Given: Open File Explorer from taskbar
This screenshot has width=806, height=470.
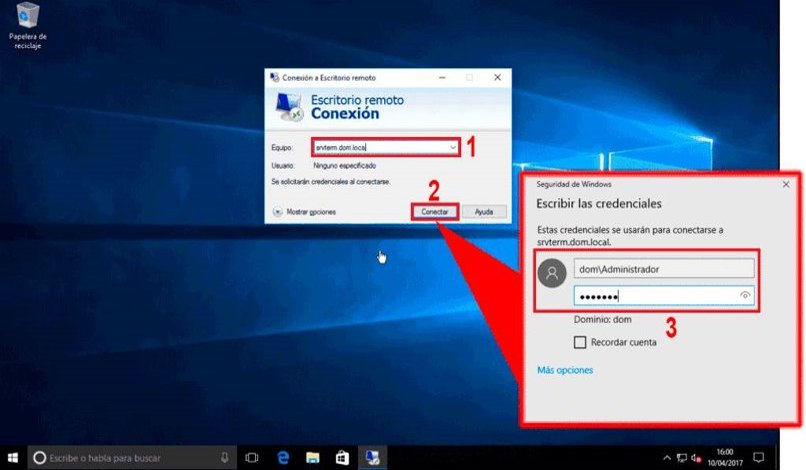Looking at the screenshot, I should click(313, 458).
